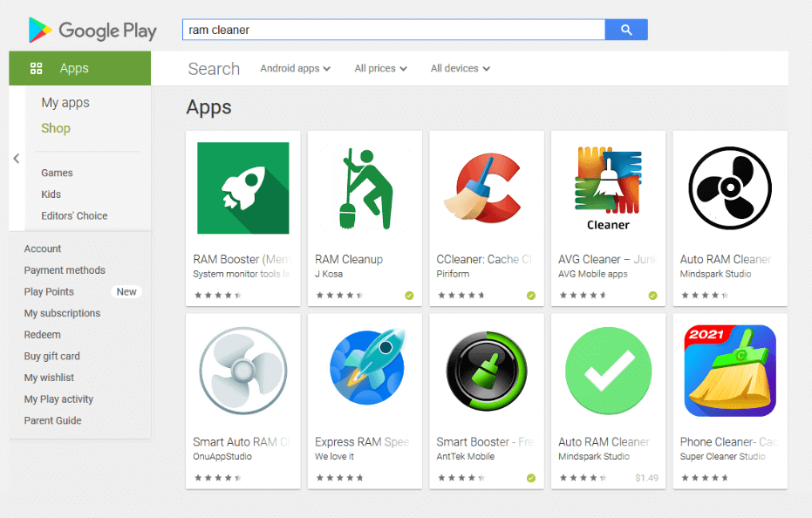Click the $1.49 price label
Screen dimensions: 812x518
(647, 478)
